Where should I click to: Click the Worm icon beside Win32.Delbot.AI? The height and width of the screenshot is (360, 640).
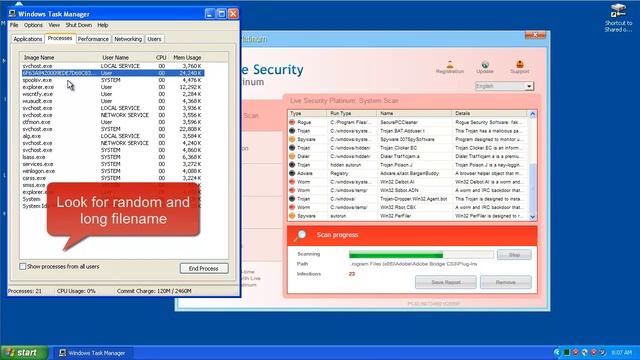292,182
